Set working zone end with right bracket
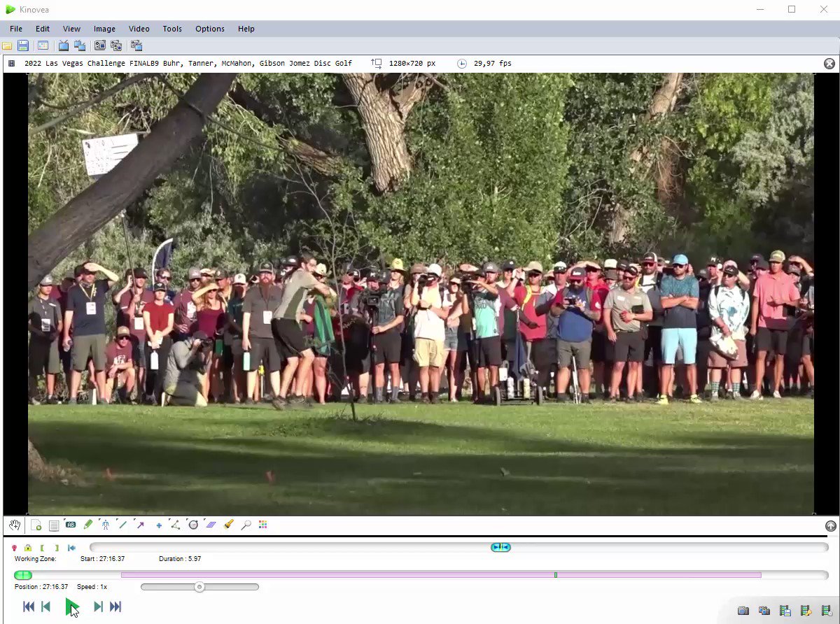 click(x=57, y=548)
